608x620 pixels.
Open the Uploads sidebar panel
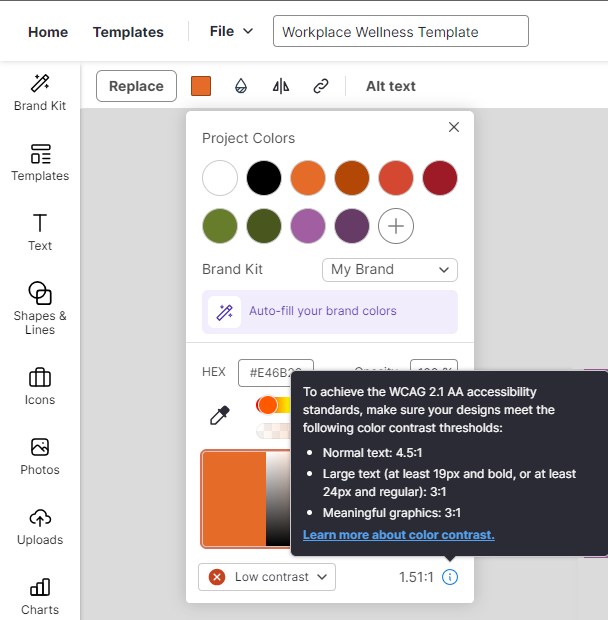tap(40, 525)
